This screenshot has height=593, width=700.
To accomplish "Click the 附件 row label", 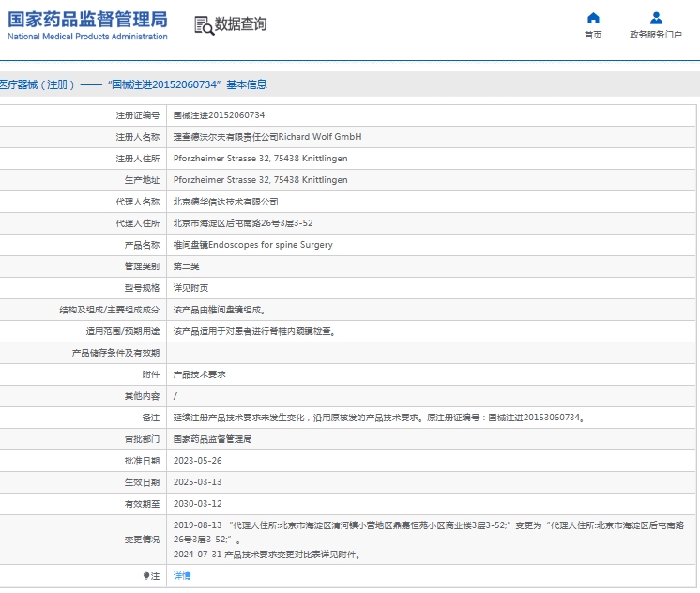I will pyautogui.click(x=150, y=374).
